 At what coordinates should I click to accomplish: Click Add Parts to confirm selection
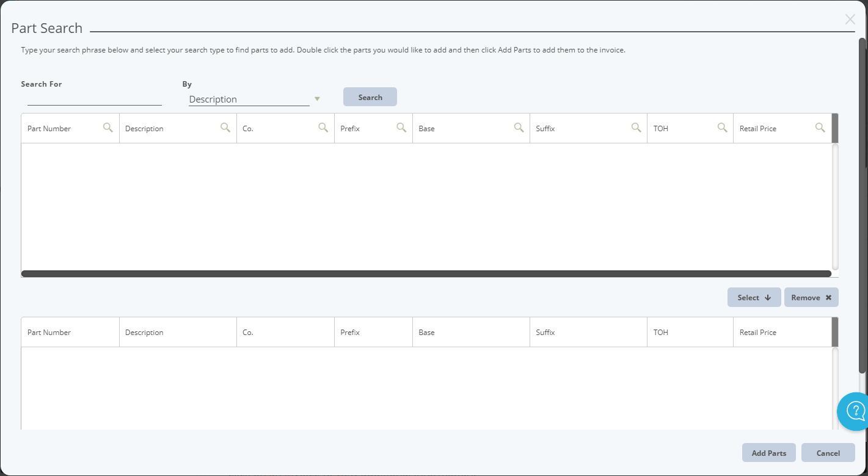tap(768, 452)
